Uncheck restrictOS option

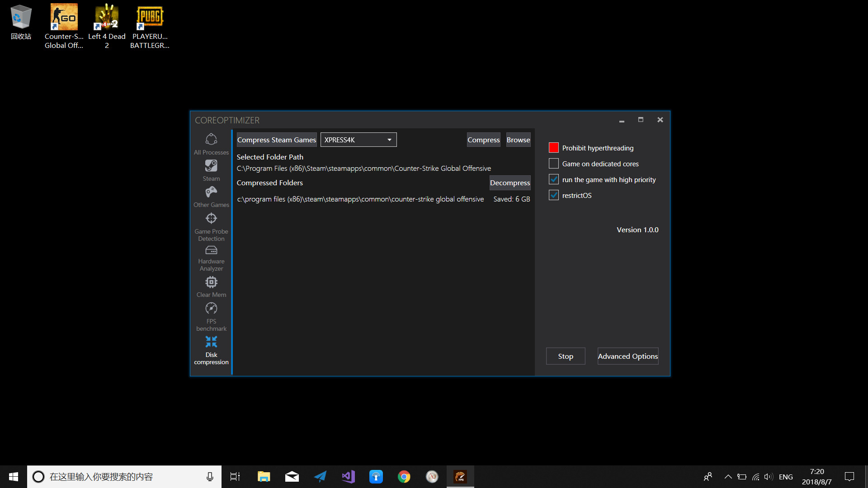click(x=553, y=195)
